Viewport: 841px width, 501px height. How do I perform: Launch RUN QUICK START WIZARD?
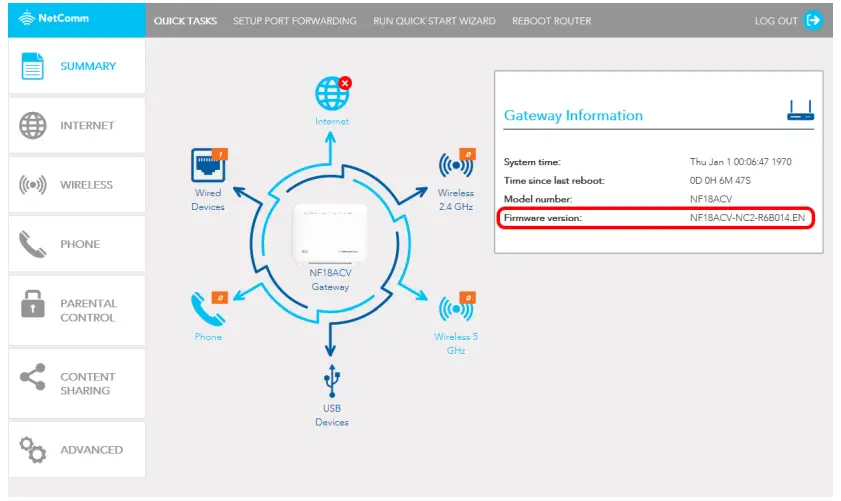434,21
